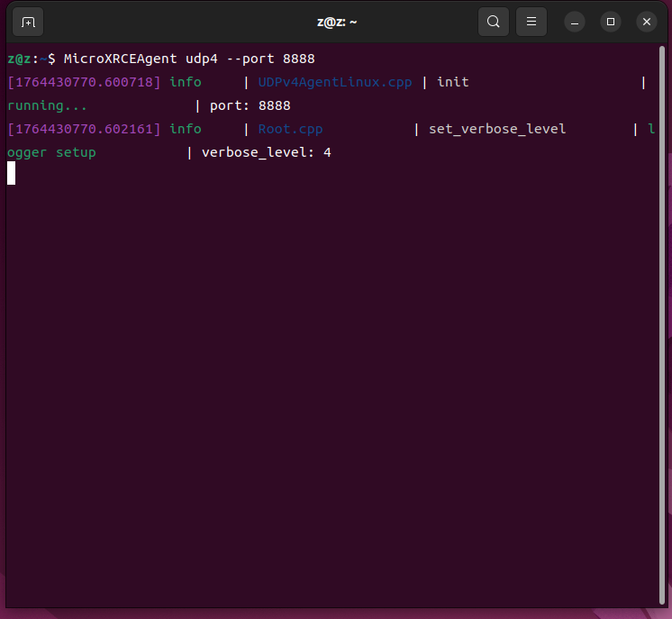Click '--port 8888' in the command line
The width and height of the screenshot is (672, 619).
click(270, 59)
